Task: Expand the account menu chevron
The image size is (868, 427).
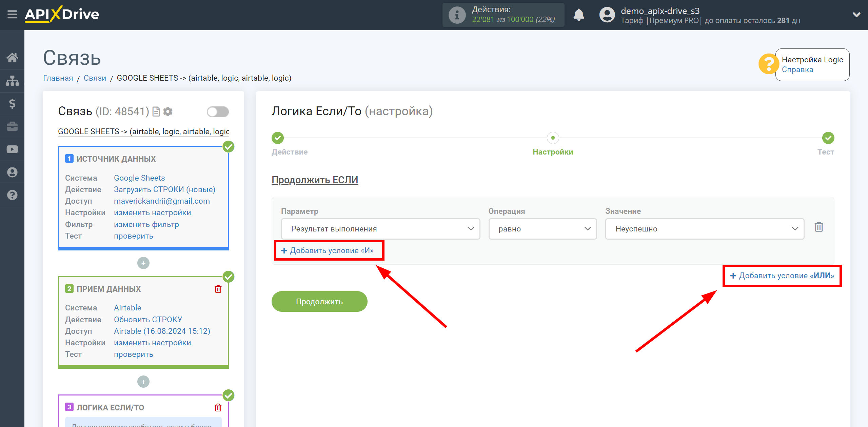Action: pyautogui.click(x=856, y=15)
